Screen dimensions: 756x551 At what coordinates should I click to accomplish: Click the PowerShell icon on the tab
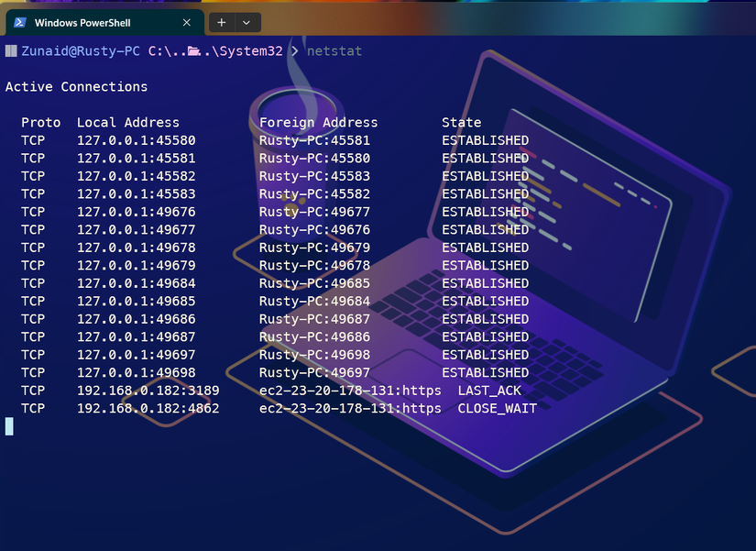click(x=22, y=22)
